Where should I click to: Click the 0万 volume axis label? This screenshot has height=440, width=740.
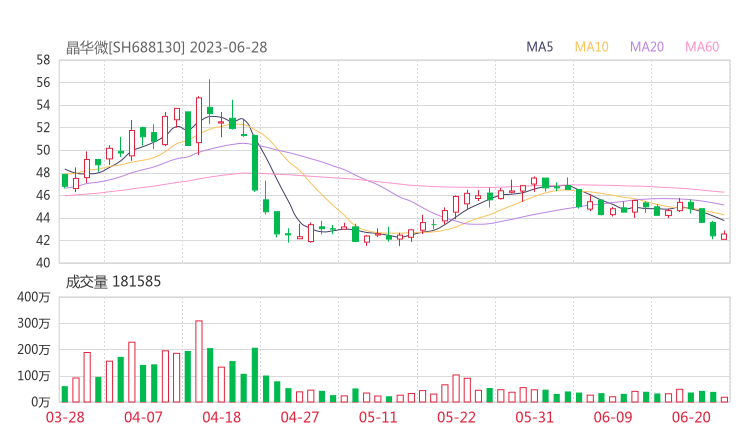click(41, 402)
